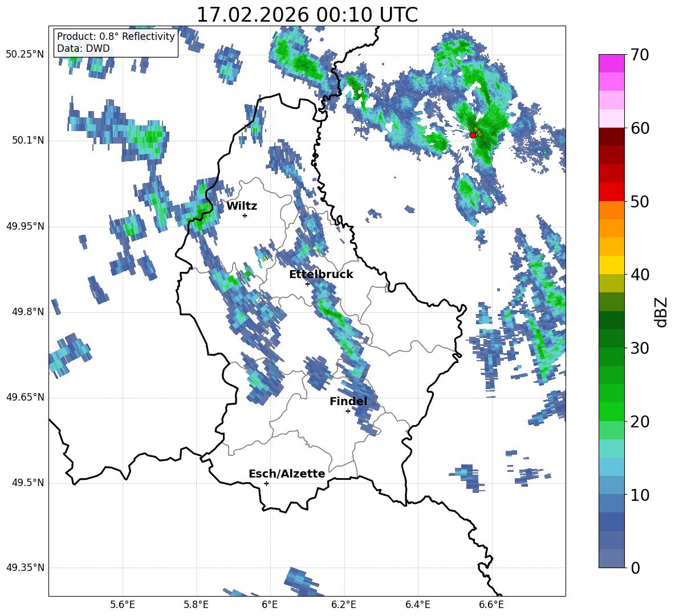Click the 49.35°N latitude label
675x616 pixels.
[x=25, y=568]
